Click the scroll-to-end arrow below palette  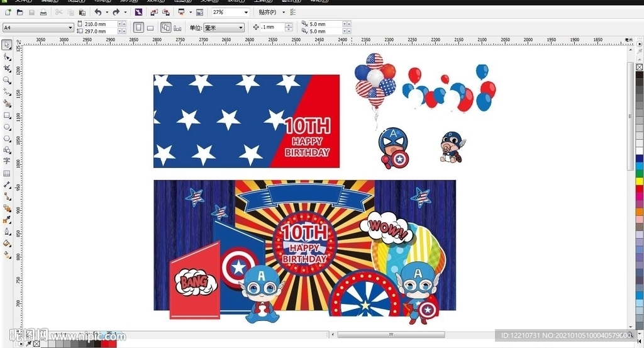[639, 342]
